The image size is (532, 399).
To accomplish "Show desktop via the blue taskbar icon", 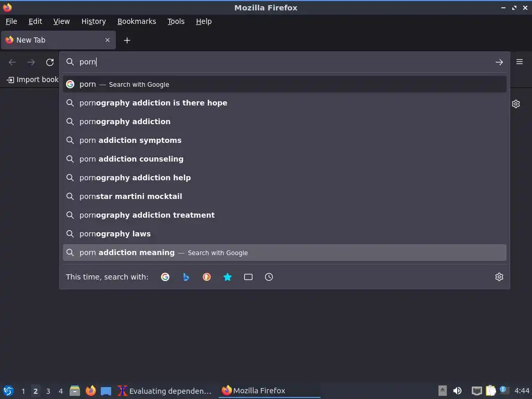I will click(106, 391).
